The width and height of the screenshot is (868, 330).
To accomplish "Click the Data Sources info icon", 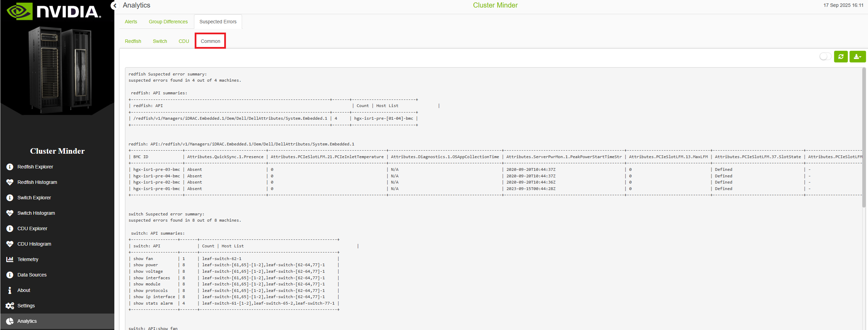I will 10,275.
